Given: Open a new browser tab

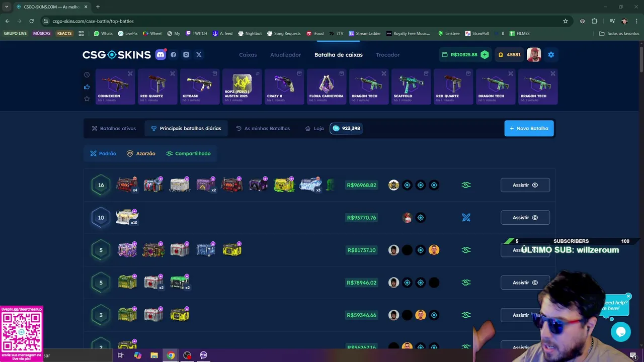Looking at the screenshot, I should pos(98,7).
